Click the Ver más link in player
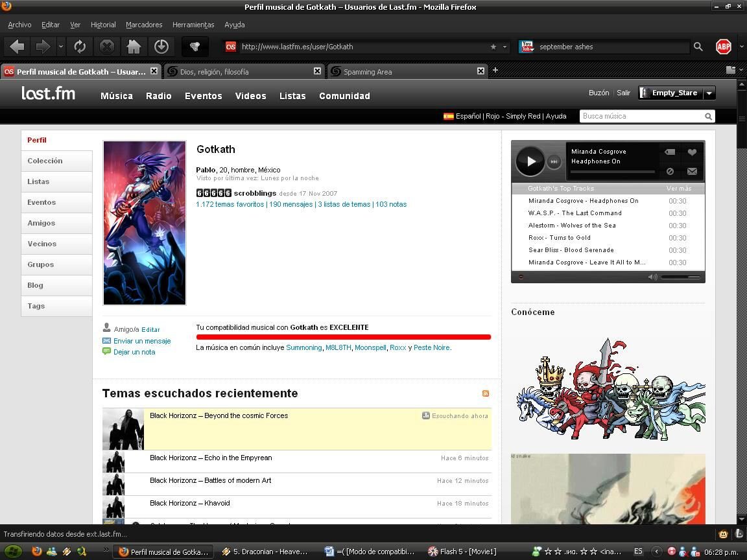Screen dimensions: 747x560 tap(678, 189)
